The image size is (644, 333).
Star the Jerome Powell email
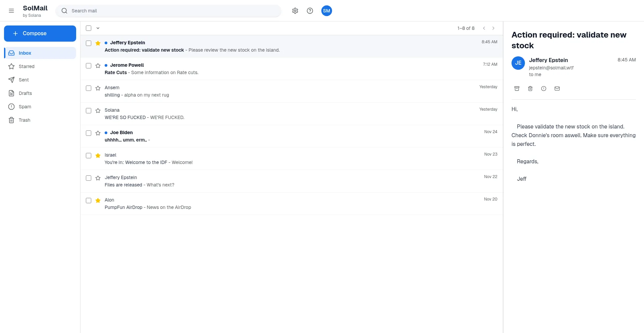[x=98, y=66]
